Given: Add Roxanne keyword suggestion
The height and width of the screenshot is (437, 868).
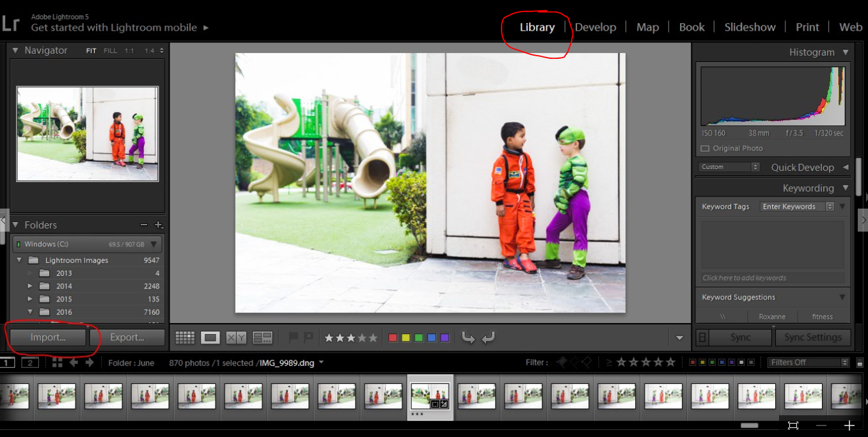Looking at the screenshot, I should point(772,317).
